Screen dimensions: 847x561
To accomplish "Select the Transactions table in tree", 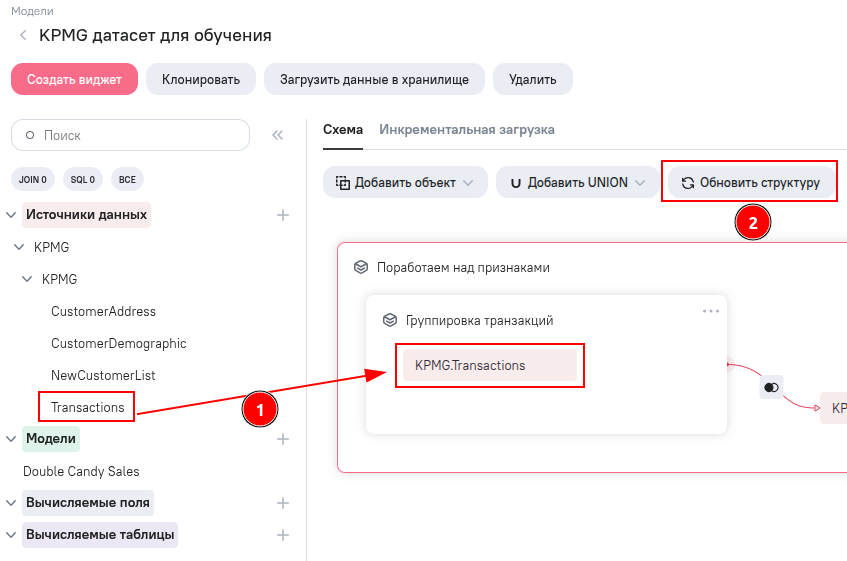I will tap(88, 407).
